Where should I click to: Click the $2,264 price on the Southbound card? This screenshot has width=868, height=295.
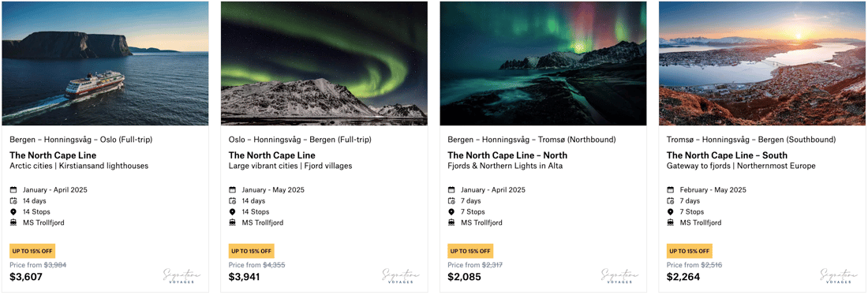[x=683, y=277]
